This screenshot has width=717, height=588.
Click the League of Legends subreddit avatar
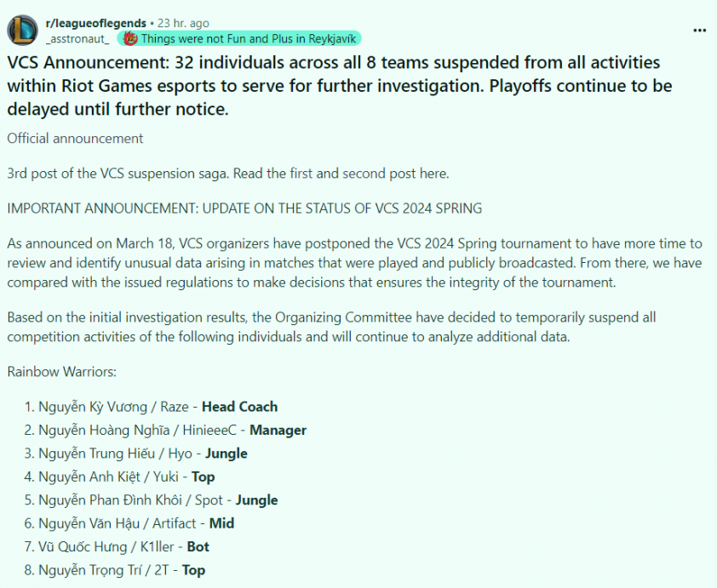point(22,31)
